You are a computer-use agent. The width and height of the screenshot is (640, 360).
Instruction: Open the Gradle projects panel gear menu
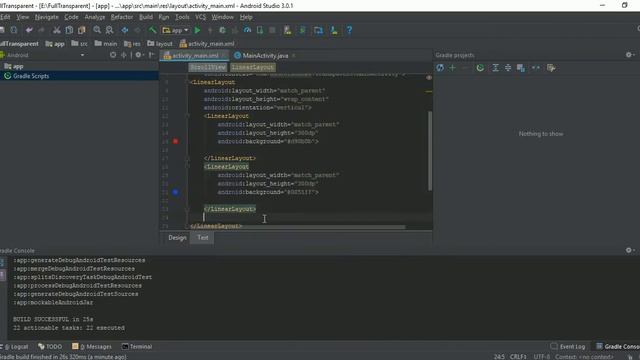click(x=629, y=55)
